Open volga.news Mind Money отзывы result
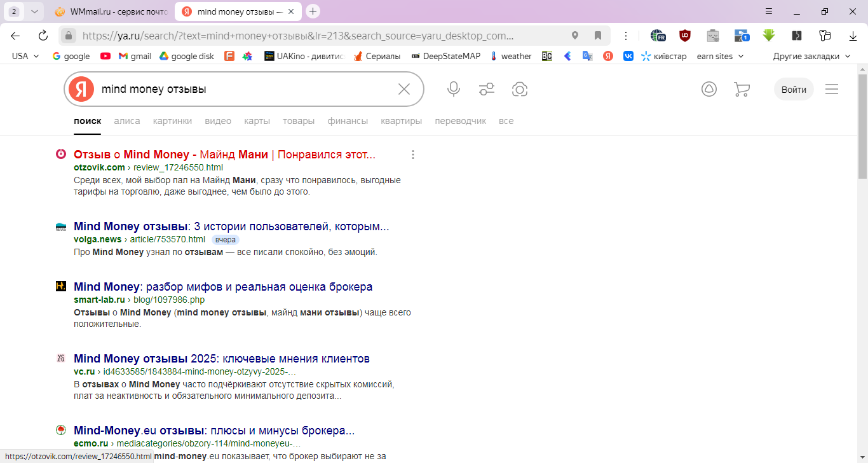Image resolution: width=868 pixels, height=463 pixels. pyautogui.click(x=231, y=226)
